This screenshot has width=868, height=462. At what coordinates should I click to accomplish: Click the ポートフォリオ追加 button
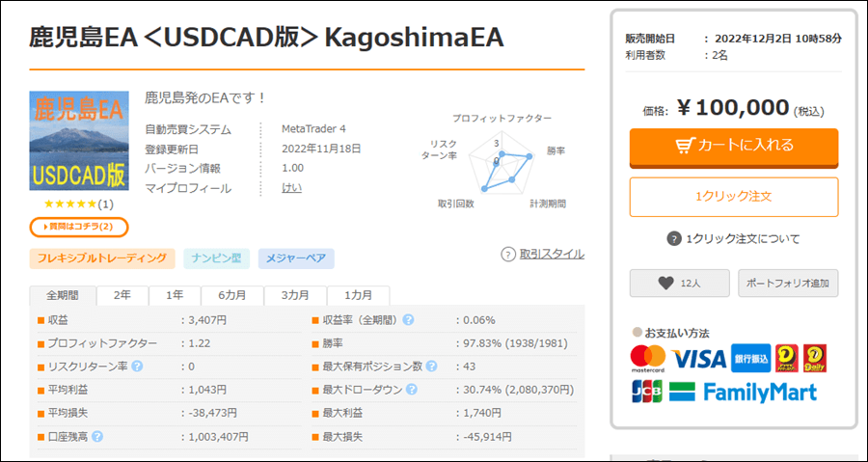pyautogui.click(x=788, y=284)
